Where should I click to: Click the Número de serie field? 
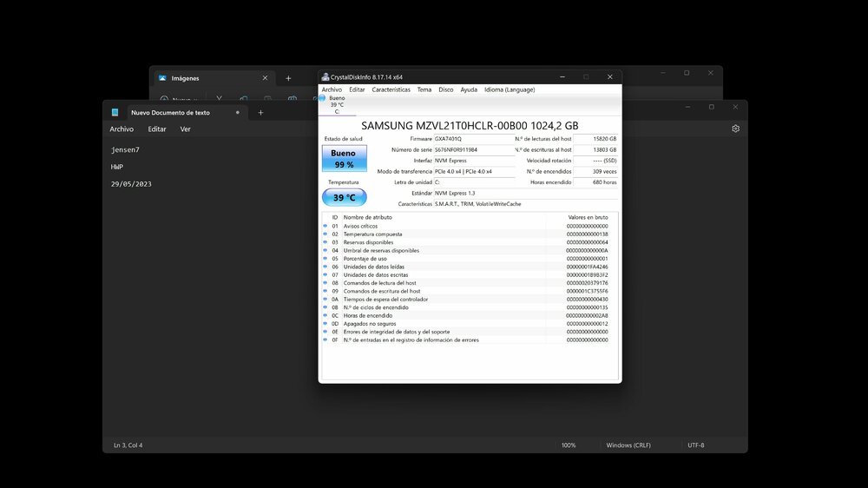(x=474, y=149)
